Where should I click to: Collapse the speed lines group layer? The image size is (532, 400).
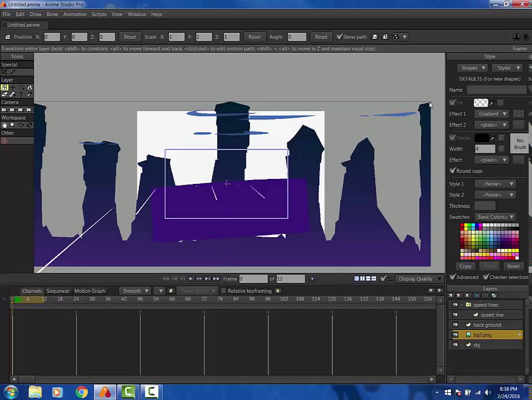[x=462, y=305]
